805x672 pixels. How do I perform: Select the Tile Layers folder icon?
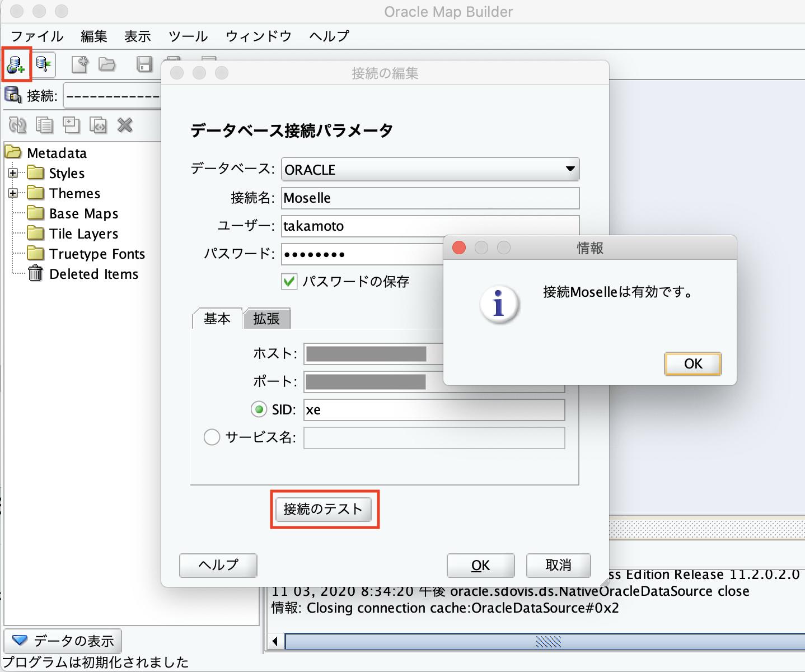click(x=35, y=232)
